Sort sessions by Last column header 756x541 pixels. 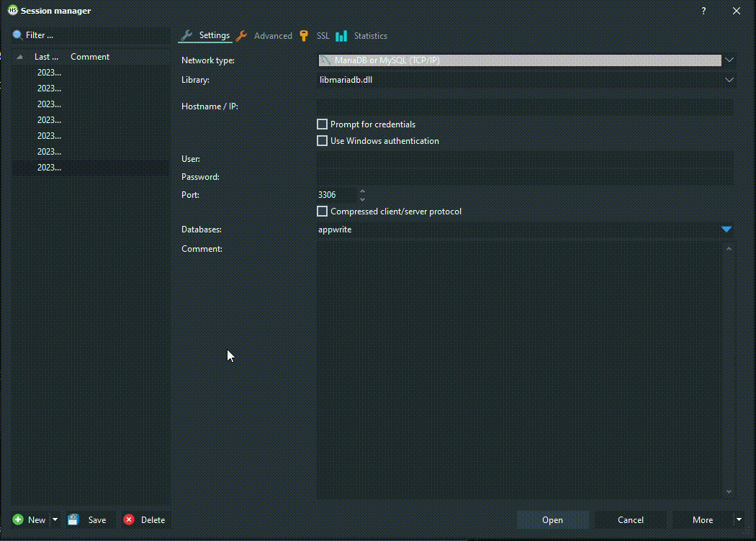(46, 57)
